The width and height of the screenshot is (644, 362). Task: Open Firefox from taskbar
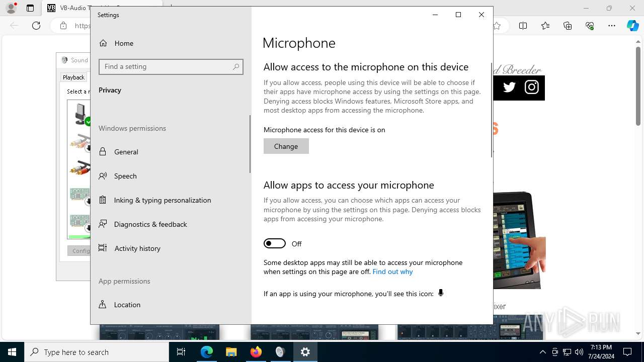pos(256,352)
